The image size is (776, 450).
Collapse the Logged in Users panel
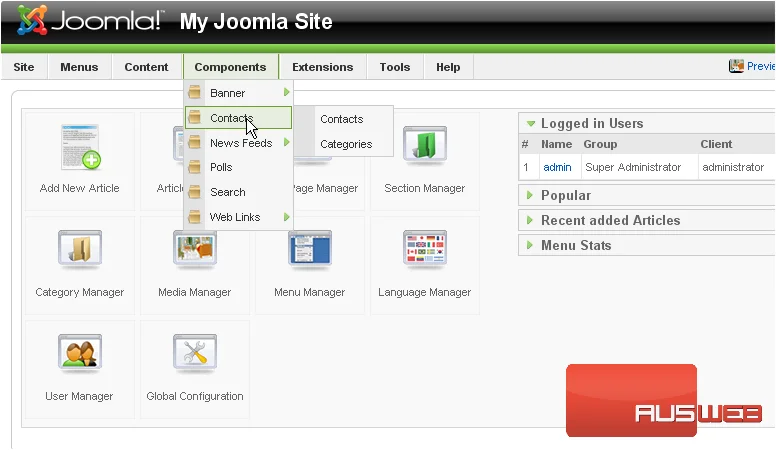tap(531, 123)
